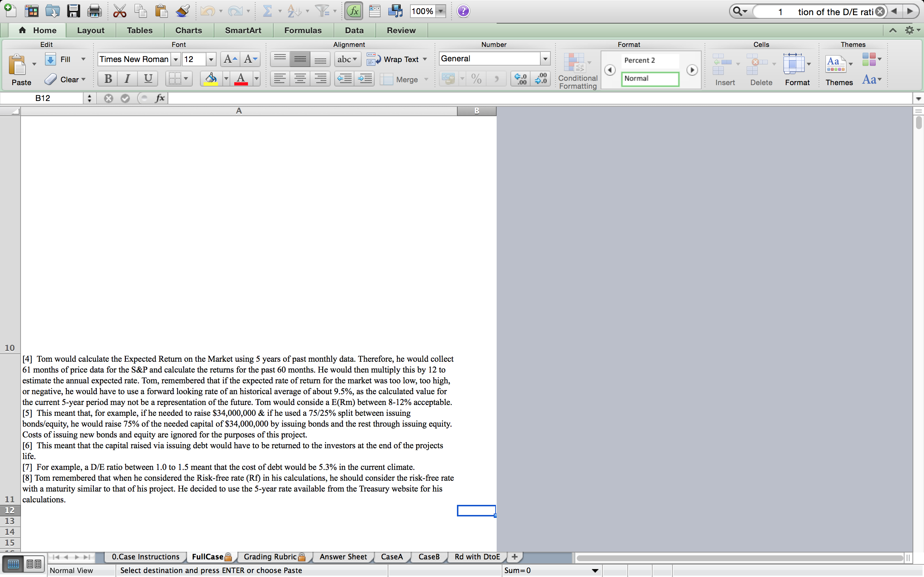924x577 pixels.
Task: Expand the General number format dropdown
Action: pyautogui.click(x=545, y=59)
